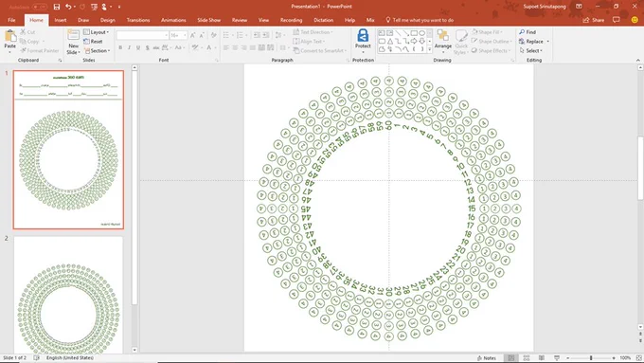Image resolution: width=644 pixels, height=363 pixels.
Task: Open the Shape Effects dropdown
Action: pos(491,50)
